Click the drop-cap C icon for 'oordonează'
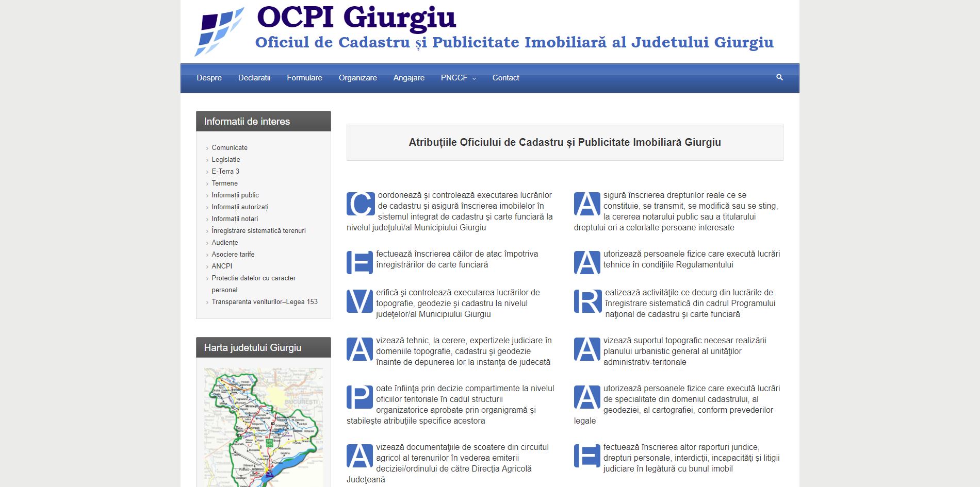Viewport: 980px width, 487px height. [361, 204]
